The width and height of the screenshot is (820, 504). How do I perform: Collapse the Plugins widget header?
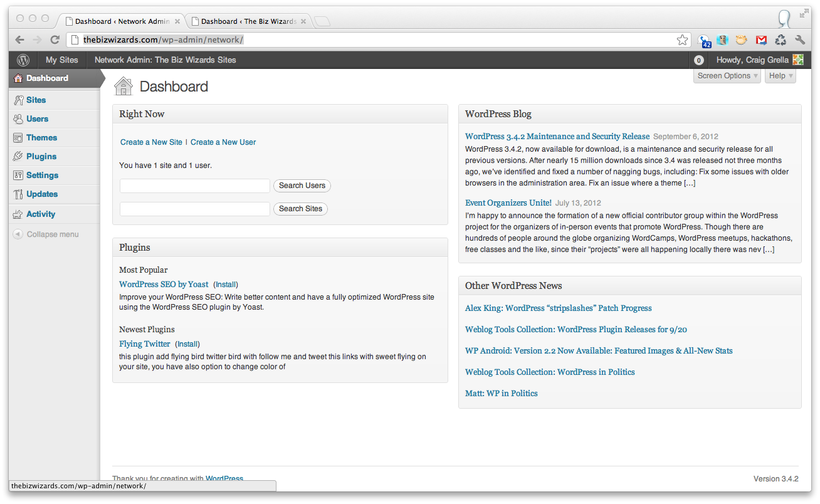point(280,248)
